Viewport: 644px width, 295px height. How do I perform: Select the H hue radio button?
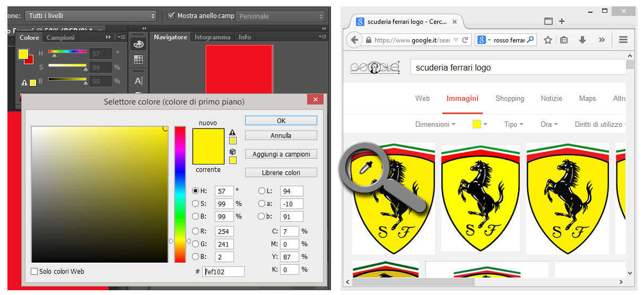tap(195, 191)
